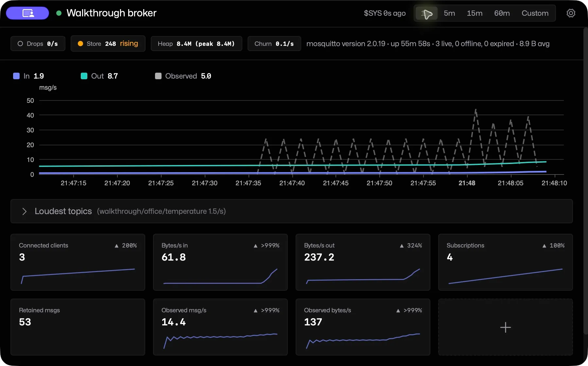Click the teal Out color swatch
The image size is (588, 366).
pos(84,76)
